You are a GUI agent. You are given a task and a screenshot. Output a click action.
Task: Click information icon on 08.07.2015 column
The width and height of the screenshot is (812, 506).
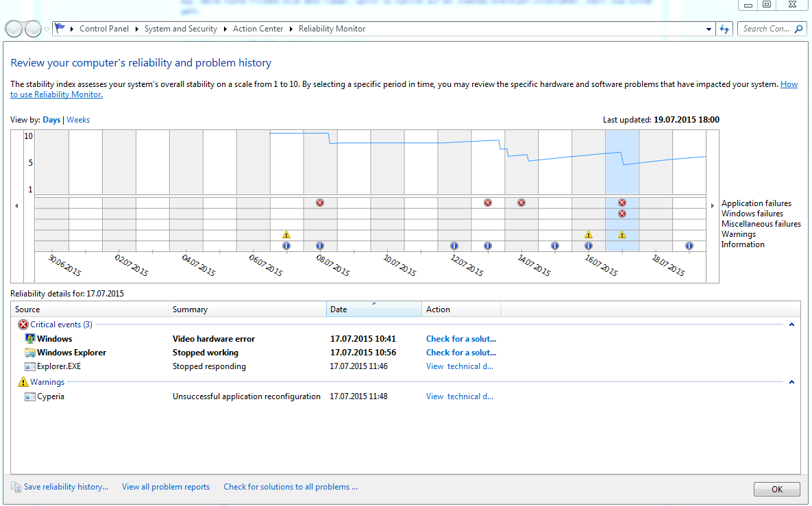320,246
